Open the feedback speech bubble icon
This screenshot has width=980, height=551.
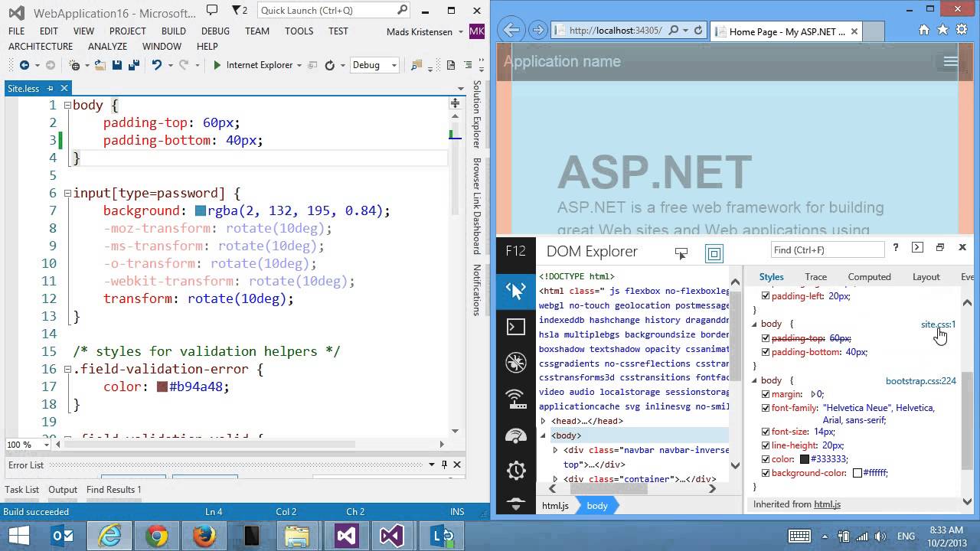pos(213,10)
